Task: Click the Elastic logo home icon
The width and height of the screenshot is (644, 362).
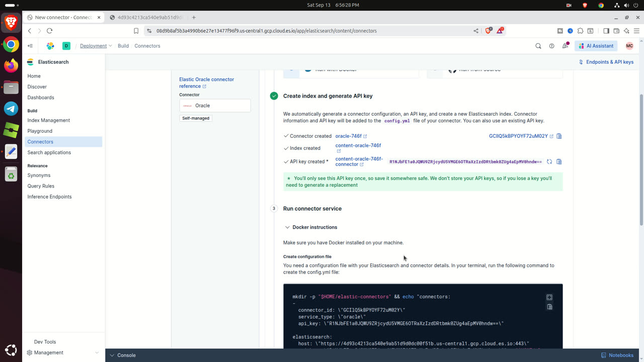Action: coord(50,46)
